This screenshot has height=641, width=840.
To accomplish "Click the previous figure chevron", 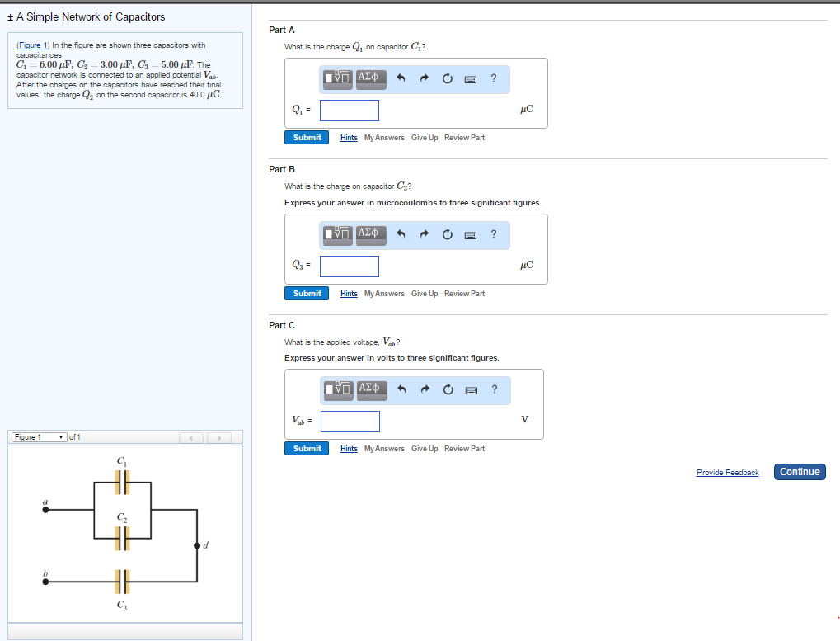I will pyautogui.click(x=191, y=436).
